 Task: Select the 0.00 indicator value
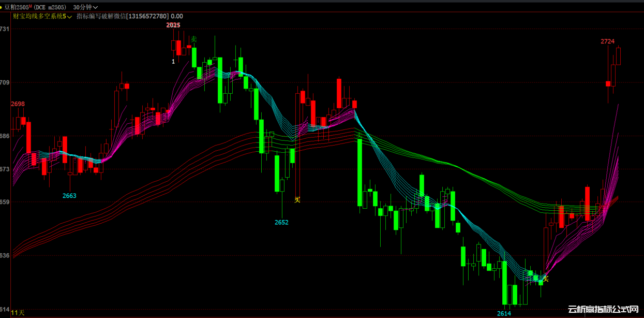point(177,16)
